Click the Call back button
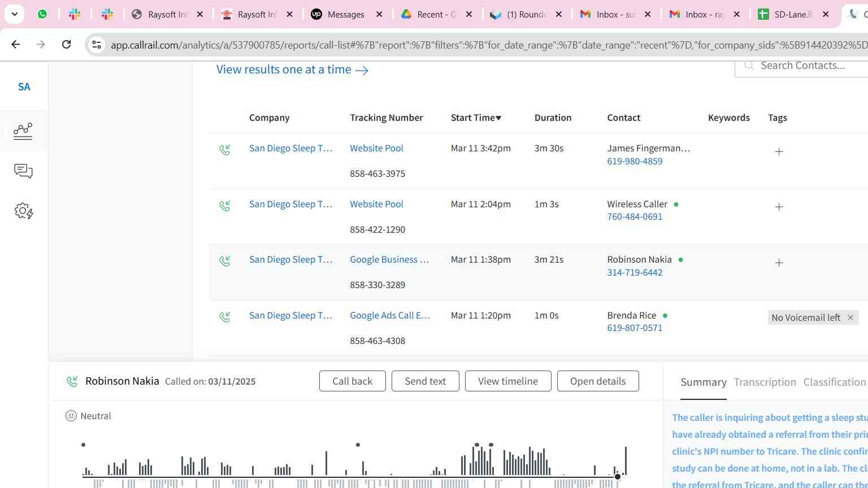868x488 pixels. (x=352, y=381)
